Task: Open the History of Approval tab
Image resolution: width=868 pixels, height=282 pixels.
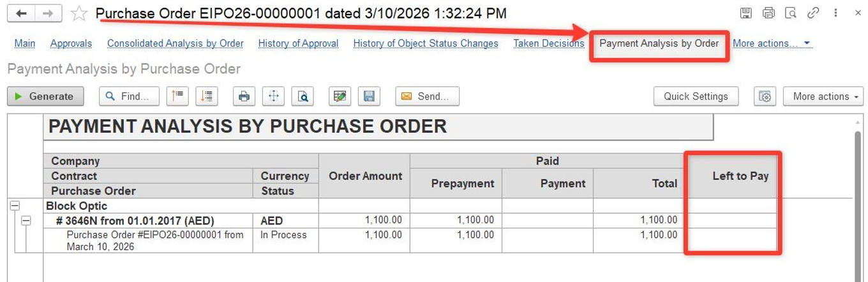Action: (298, 43)
